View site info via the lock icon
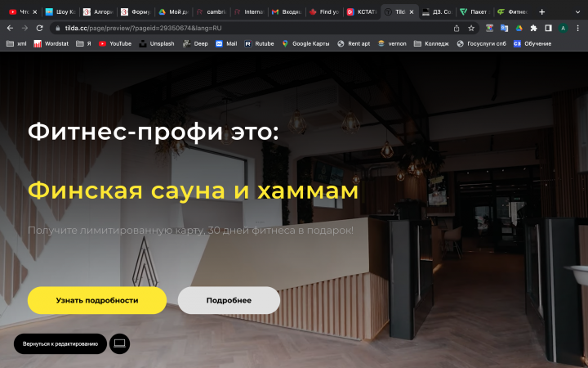 coord(57,28)
